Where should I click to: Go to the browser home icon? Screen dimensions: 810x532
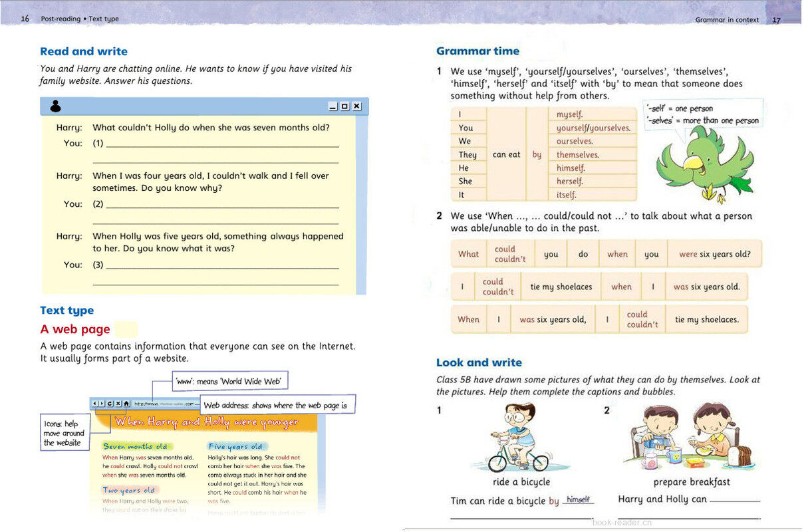pyautogui.click(x=126, y=403)
